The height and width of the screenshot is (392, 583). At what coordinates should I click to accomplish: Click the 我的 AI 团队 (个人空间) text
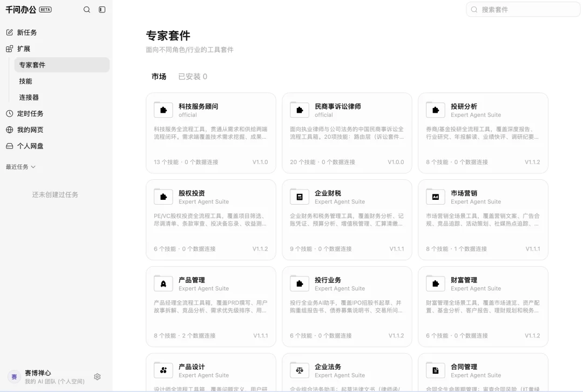[55, 381]
